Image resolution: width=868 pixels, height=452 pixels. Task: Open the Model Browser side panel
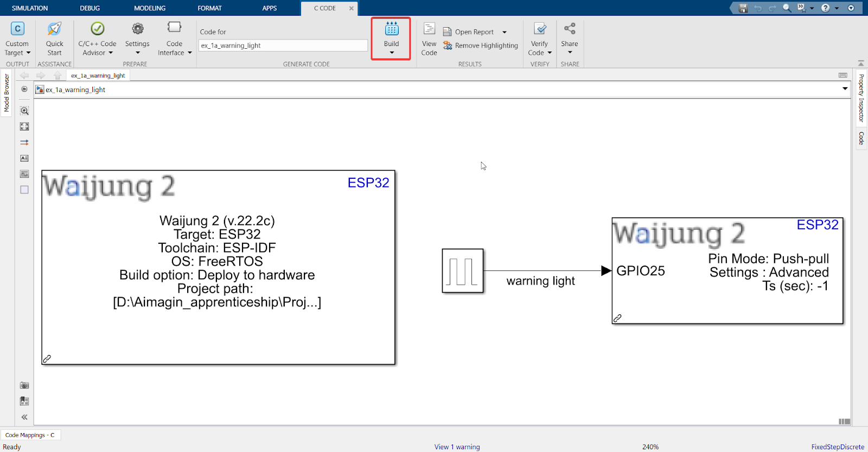click(7, 93)
